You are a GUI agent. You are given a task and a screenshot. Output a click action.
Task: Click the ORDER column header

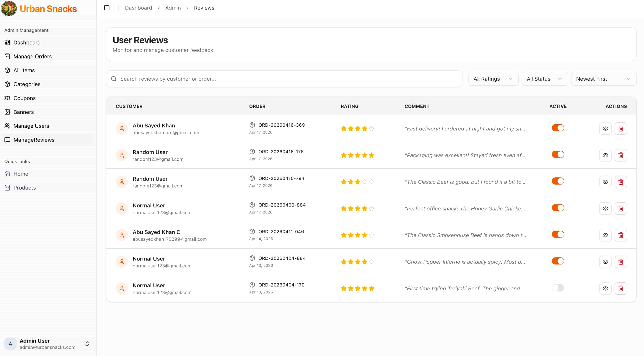(x=257, y=106)
